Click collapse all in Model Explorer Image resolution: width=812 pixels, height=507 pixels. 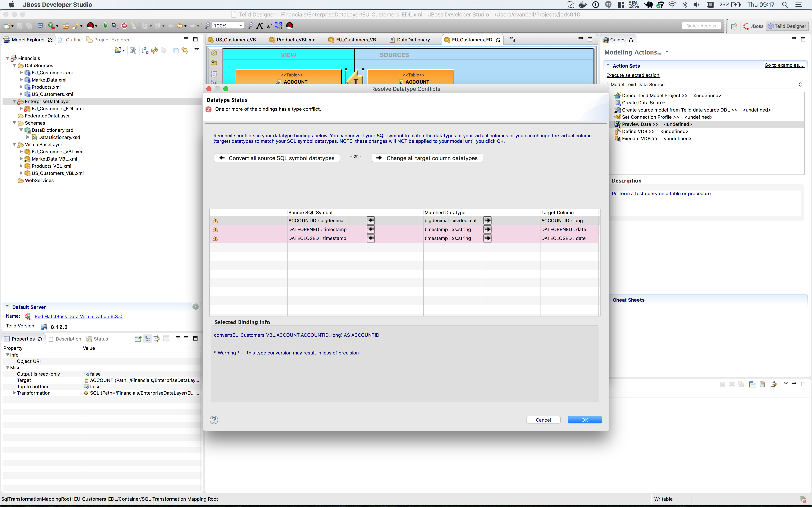tap(176, 50)
